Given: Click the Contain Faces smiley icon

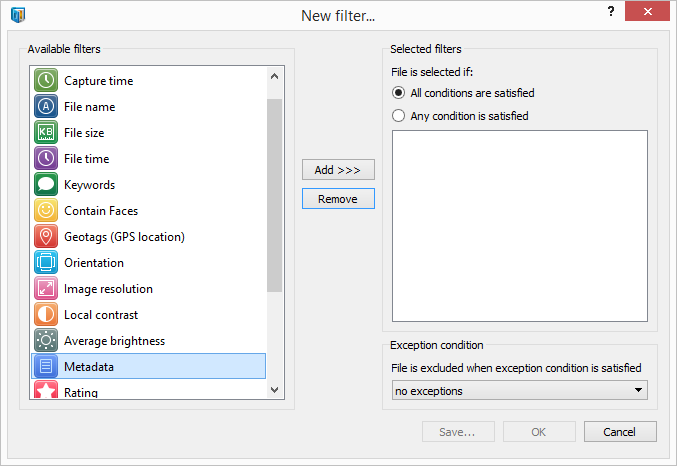Looking at the screenshot, I should [x=46, y=210].
